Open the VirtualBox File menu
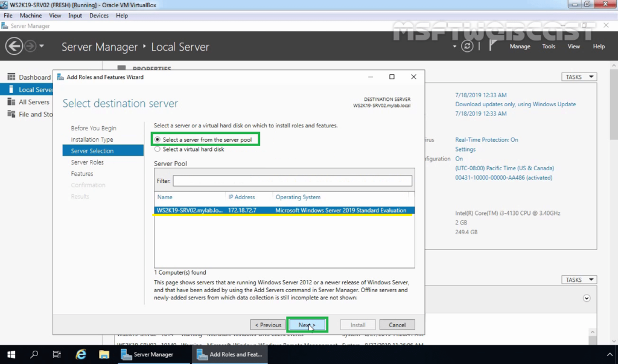 [8, 15]
